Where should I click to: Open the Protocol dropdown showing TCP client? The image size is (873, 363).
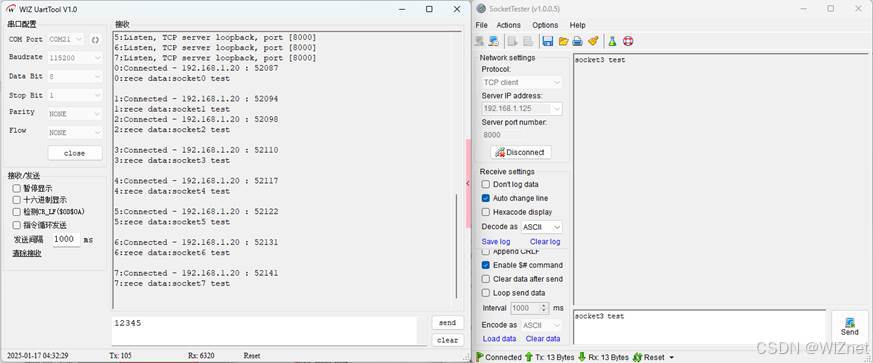click(x=522, y=82)
